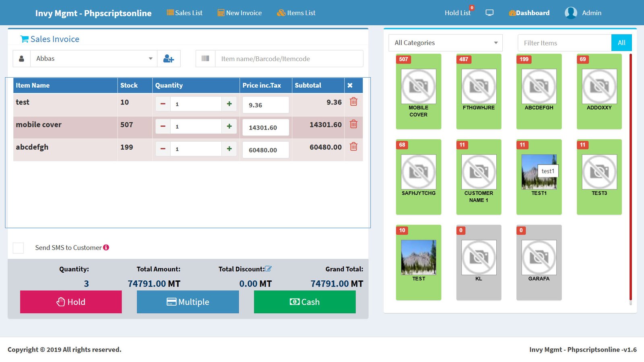Go to Items List

[x=296, y=13]
